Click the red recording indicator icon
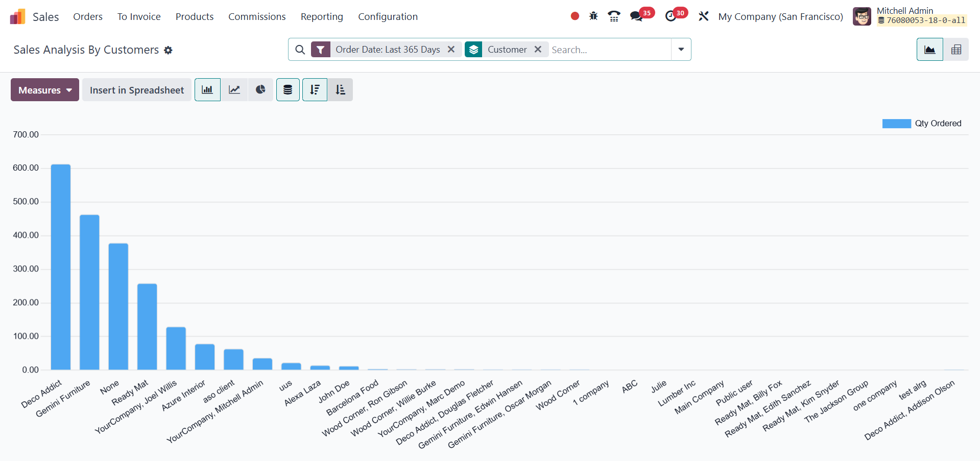The width and height of the screenshot is (980, 461). click(575, 16)
